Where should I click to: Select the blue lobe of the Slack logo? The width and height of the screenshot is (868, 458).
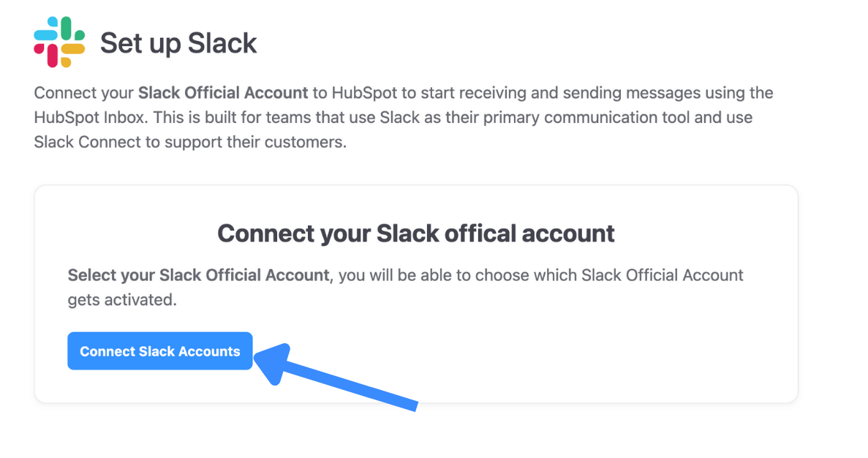click(45, 35)
